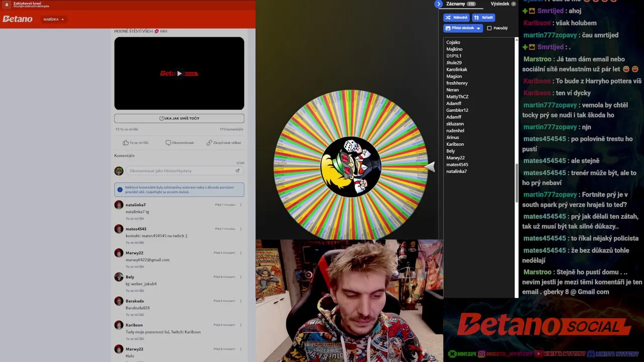Shuffle entries with the Náhodně button
This screenshot has height=362, width=644.
click(456, 18)
